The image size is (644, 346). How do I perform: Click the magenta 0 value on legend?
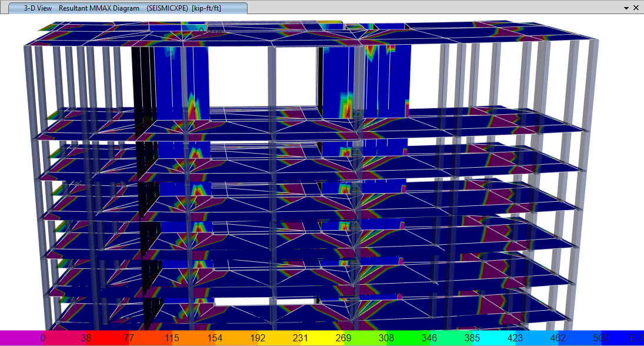[43, 338]
